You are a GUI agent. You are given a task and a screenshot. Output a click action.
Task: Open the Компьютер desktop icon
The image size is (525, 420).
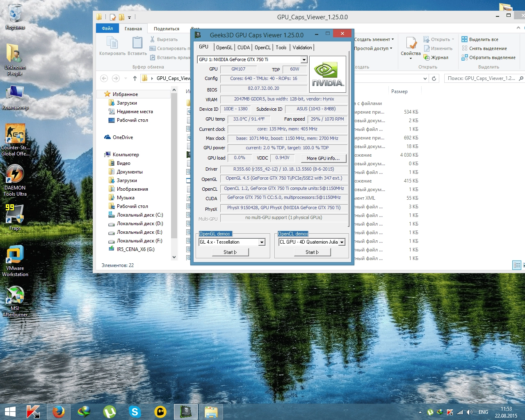15,97
